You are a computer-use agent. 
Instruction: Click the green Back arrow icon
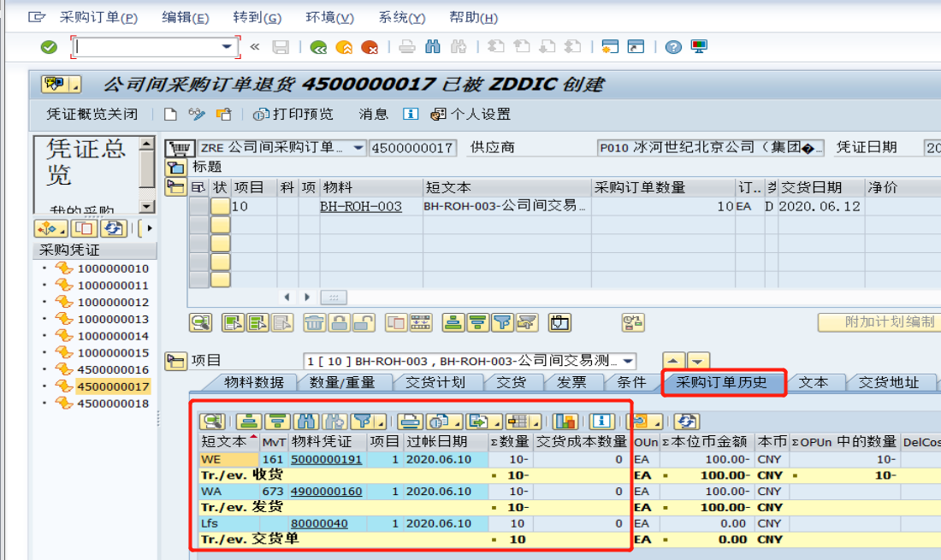pos(318,47)
